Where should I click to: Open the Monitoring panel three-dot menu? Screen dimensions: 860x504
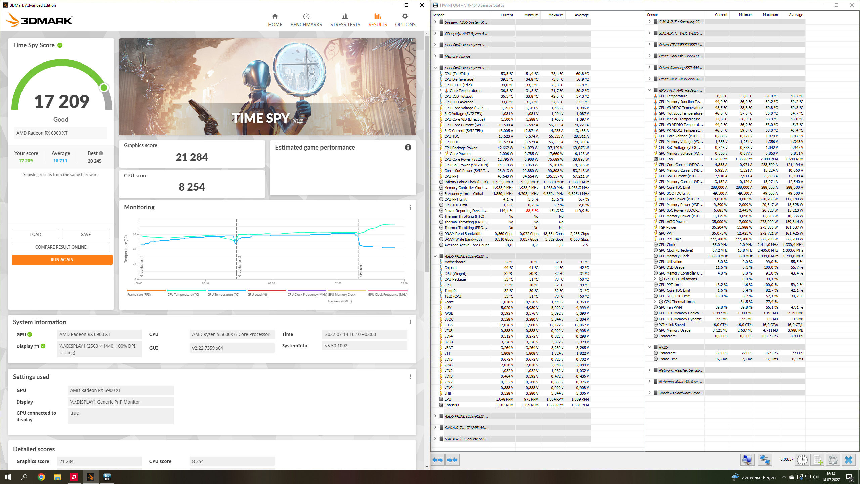coord(410,207)
